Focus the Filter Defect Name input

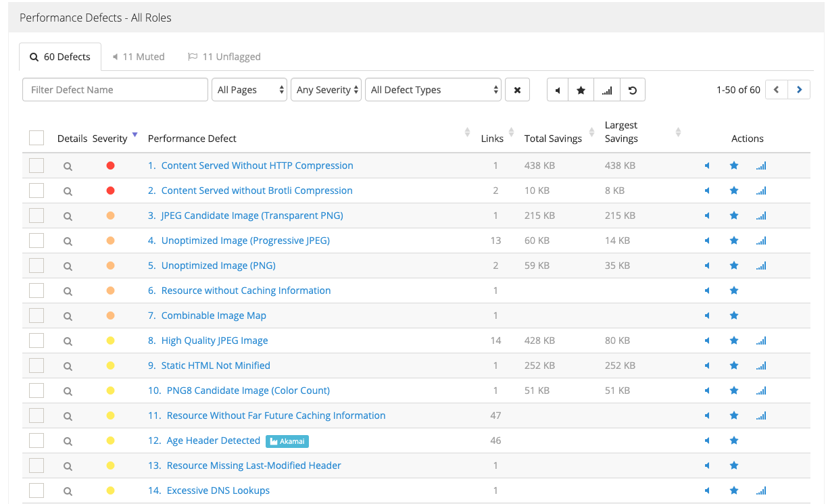[115, 90]
